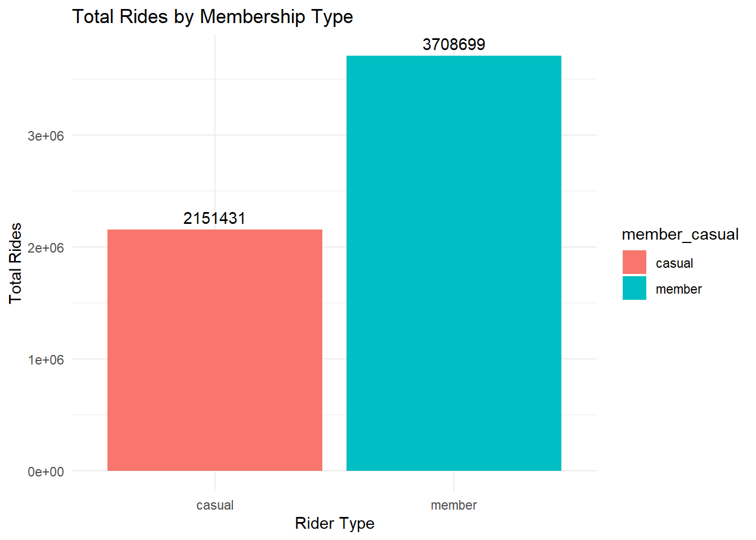Select the casual bar in chart
Viewport: 756px width, 540px height.
(214, 350)
